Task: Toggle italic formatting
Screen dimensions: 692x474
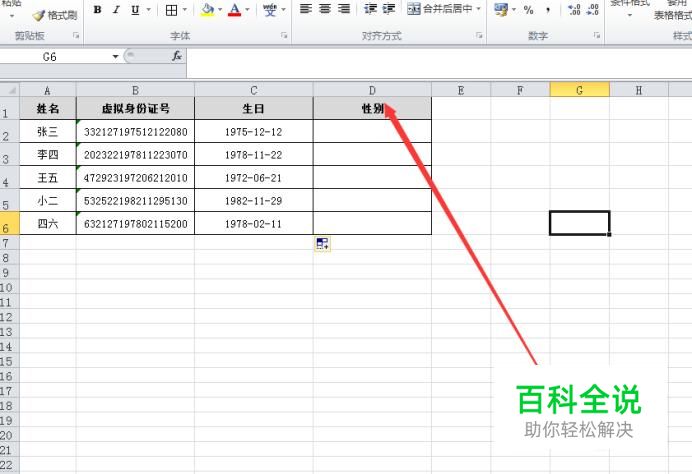Action: click(x=116, y=9)
